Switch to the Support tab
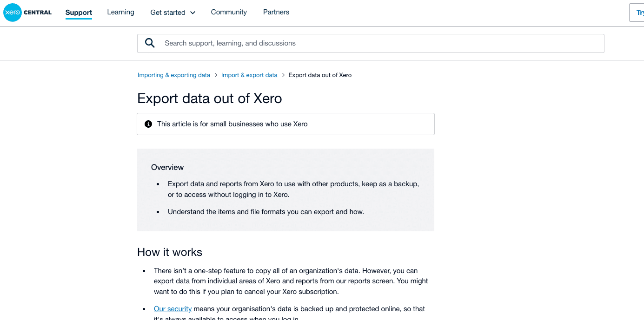644x320 pixels. 79,13
